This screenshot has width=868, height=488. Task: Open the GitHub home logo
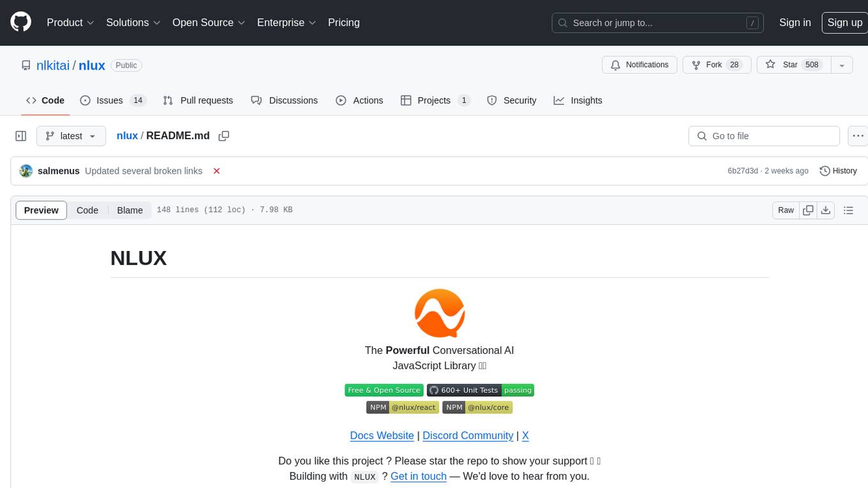(20, 22)
